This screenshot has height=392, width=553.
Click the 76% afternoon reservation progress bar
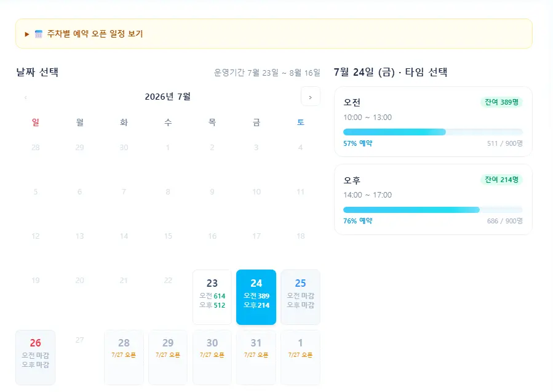tap(433, 210)
